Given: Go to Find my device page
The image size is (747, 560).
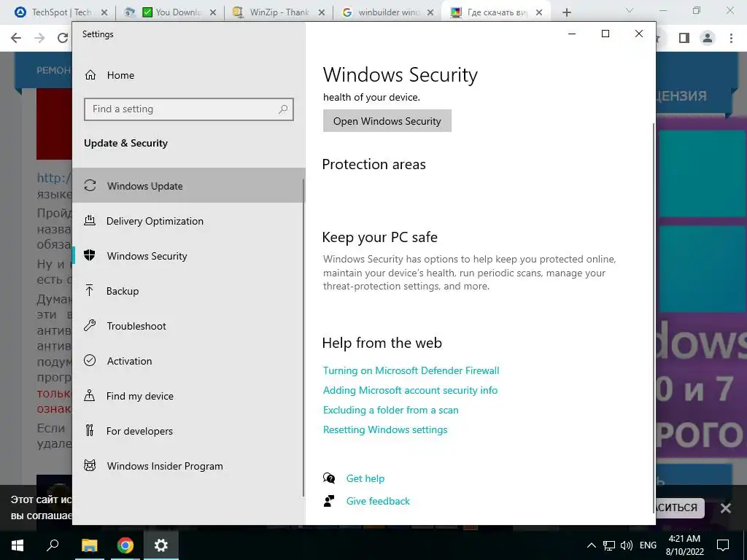Looking at the screenshot, I should (x=187, y=396).
